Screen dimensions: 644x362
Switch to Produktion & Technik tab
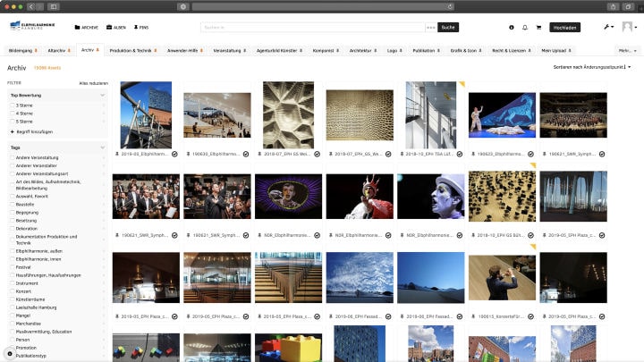pos(131,50)
